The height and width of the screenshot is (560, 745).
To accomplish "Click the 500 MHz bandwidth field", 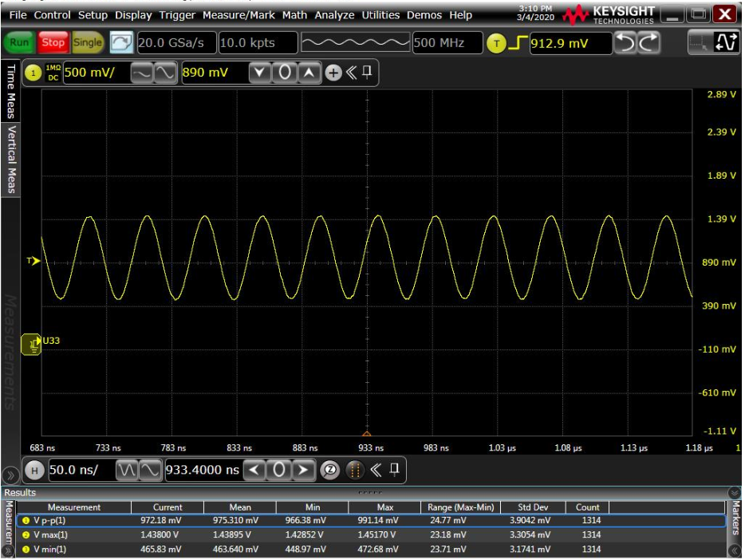I will tap(447, 43).
